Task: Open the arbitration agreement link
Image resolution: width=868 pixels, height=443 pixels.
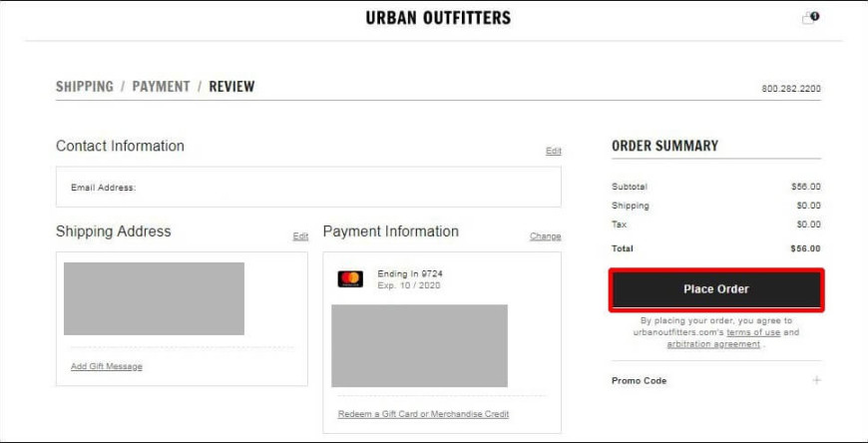Action: 713,344
